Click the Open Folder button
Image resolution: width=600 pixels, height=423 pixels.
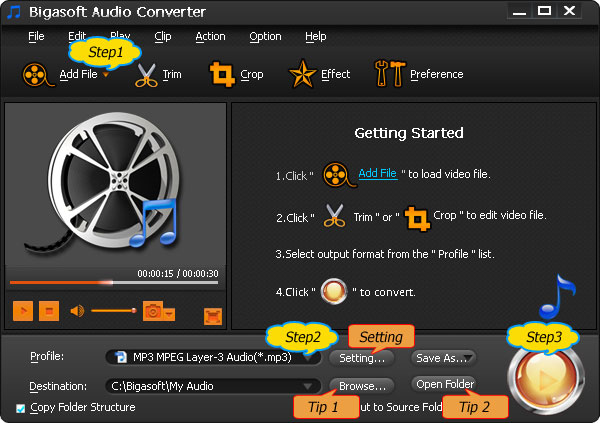coord(444,384)
